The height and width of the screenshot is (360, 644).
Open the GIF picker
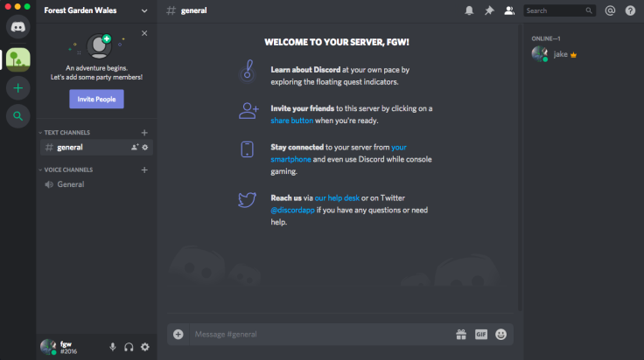tap(481, 334)
